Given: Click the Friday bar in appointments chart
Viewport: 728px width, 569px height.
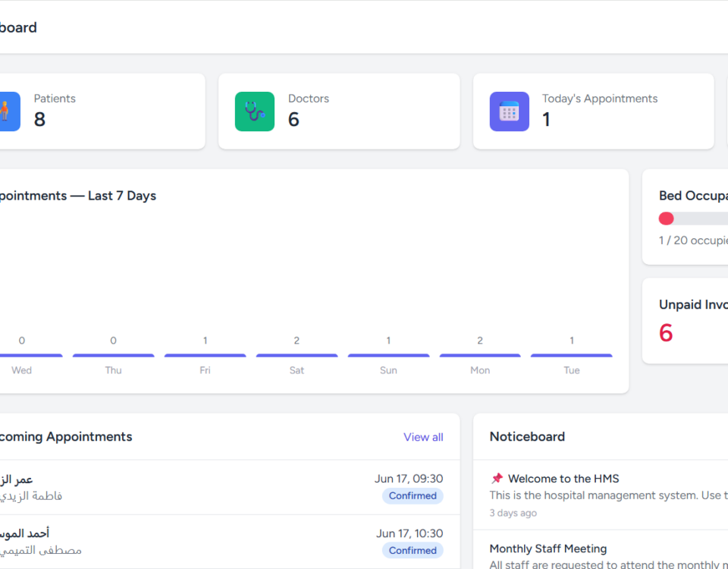Looking at the screenshot, I should [206, 355].
